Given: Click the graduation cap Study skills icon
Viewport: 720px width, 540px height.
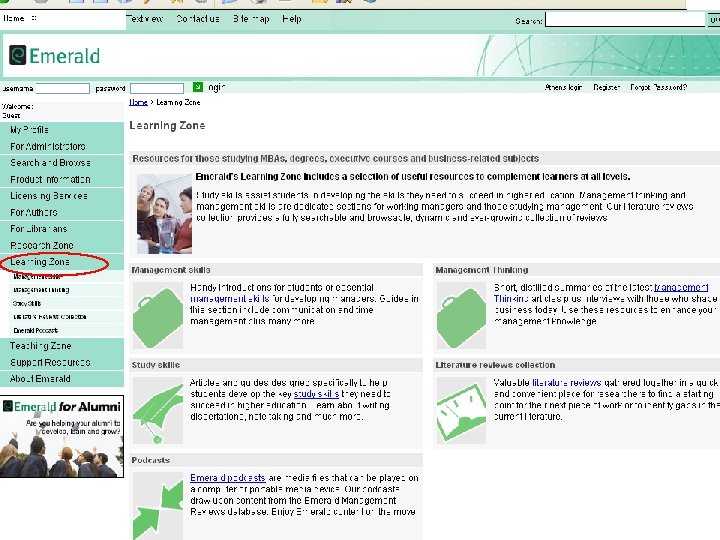Looking at the screenshot, I should pyautogui.click(x=158, y=411).
